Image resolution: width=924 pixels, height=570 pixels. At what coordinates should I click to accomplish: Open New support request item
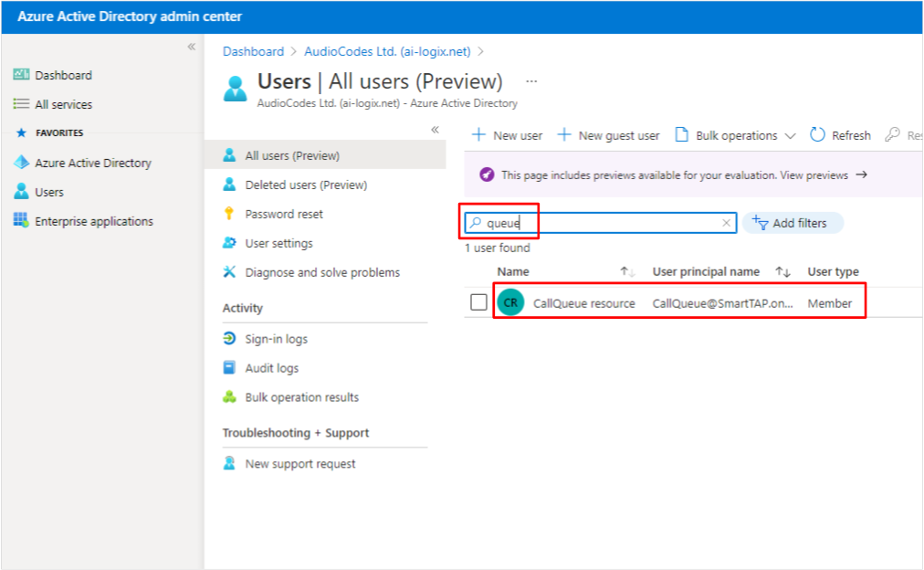point(300,464)
